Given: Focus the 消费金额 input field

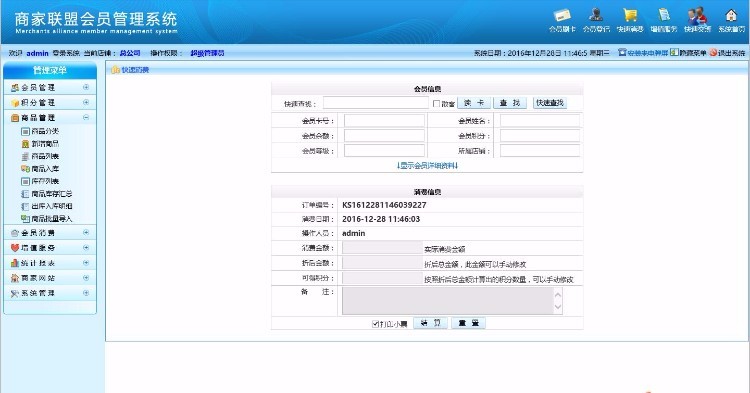Looking at the screenshot, I should click(x=382, y=248).
